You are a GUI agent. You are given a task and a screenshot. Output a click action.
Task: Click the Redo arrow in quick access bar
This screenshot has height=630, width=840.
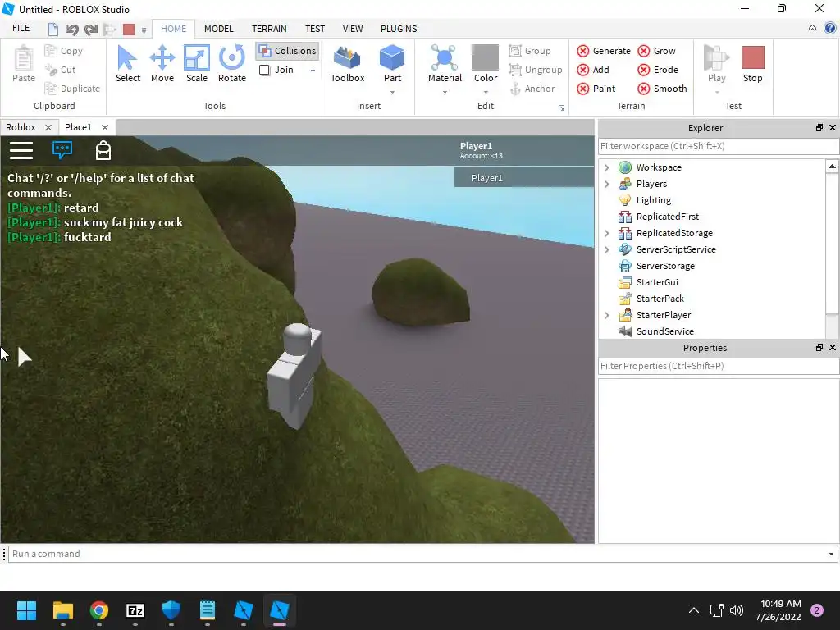pyautogui.click(x=90, y=30)
